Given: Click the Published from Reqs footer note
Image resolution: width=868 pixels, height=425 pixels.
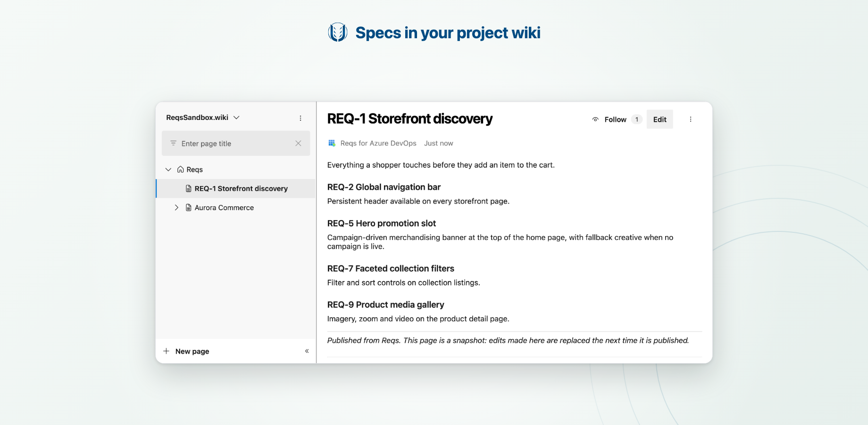Looking at the screenshot, I should [508, 340].
